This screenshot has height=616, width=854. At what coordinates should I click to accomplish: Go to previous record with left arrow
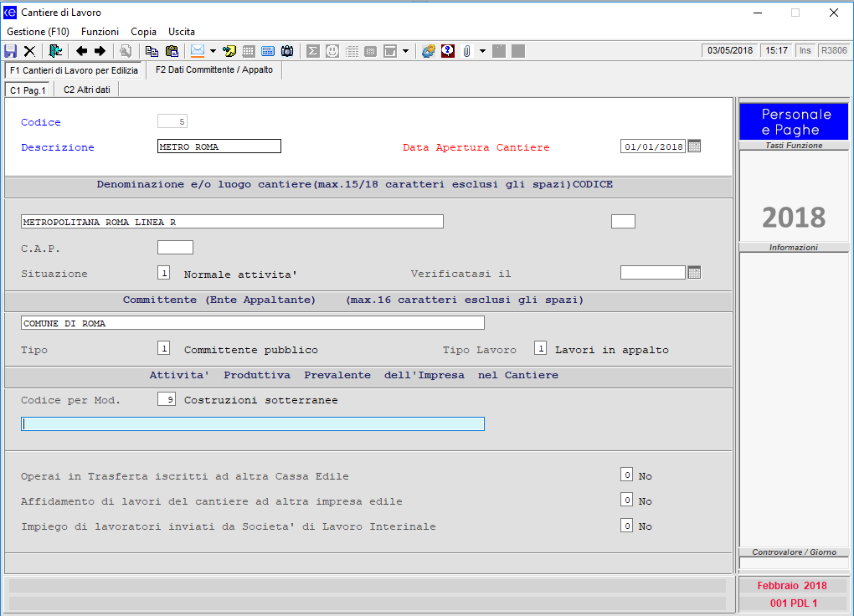tap(82, 51)
